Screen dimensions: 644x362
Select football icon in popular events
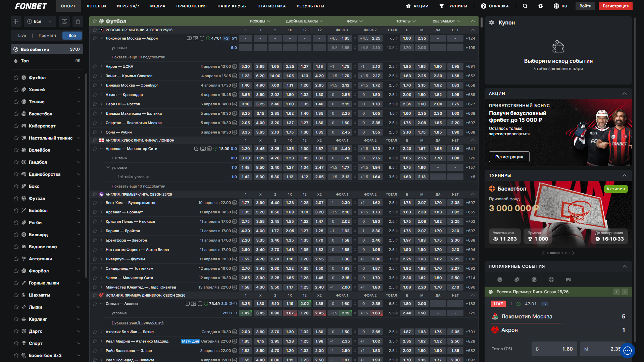pos(500,279)
